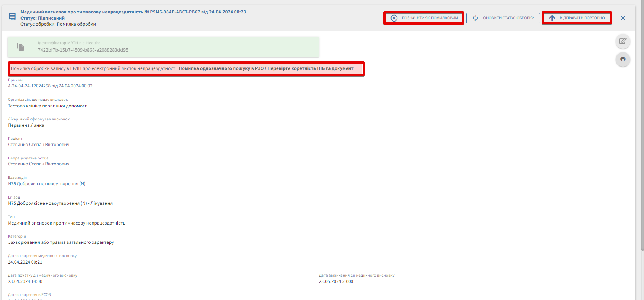Click 'Відправити повторно' to resend
Viewport: 644px width, 300px height.
click(577, 18)
